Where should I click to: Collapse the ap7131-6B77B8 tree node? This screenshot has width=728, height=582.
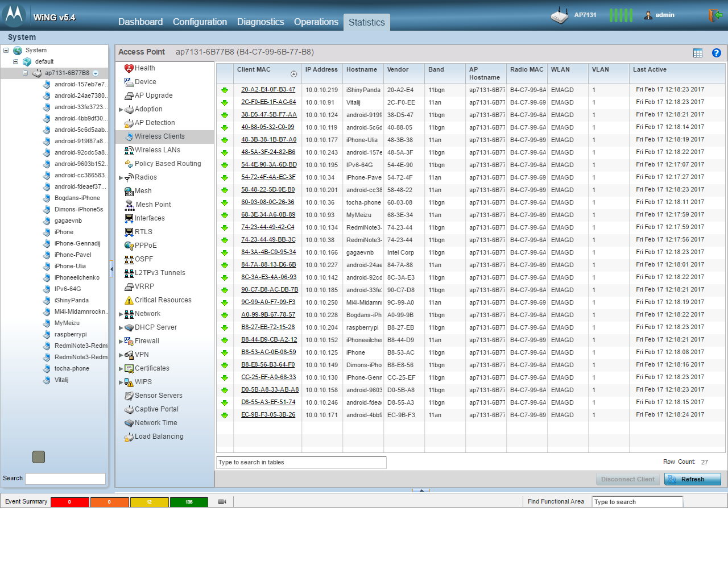pyautogui.click(x=26, y=73)
